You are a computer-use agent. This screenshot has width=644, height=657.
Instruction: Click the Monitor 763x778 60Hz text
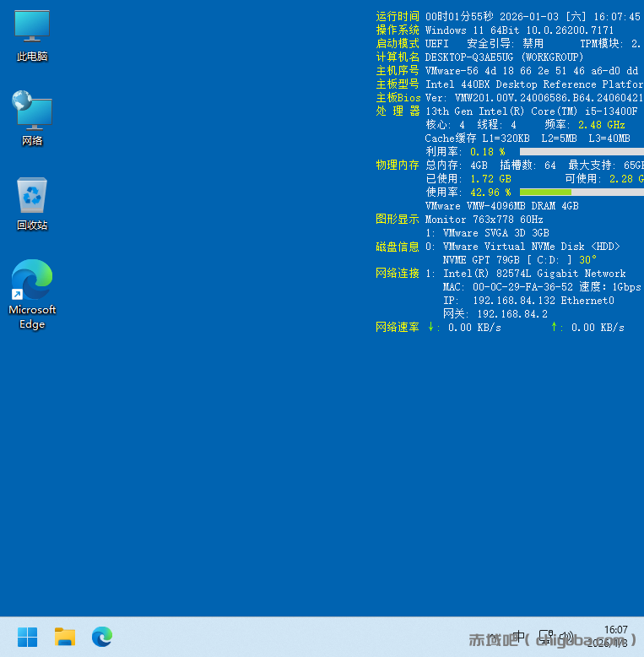click(484, 219)
